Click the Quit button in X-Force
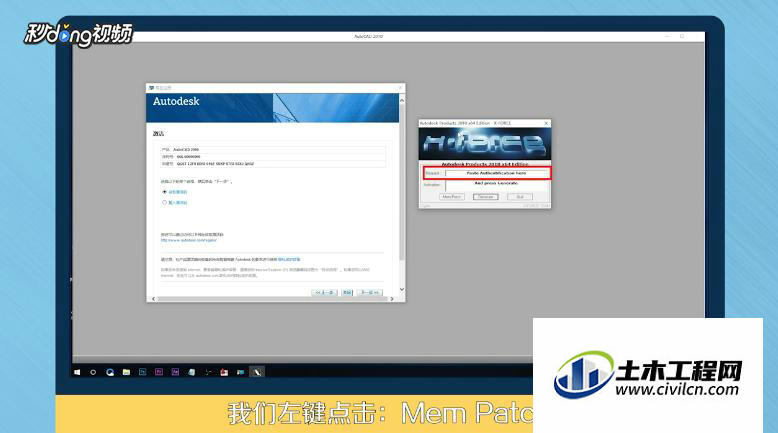 (x=519, y=197)
